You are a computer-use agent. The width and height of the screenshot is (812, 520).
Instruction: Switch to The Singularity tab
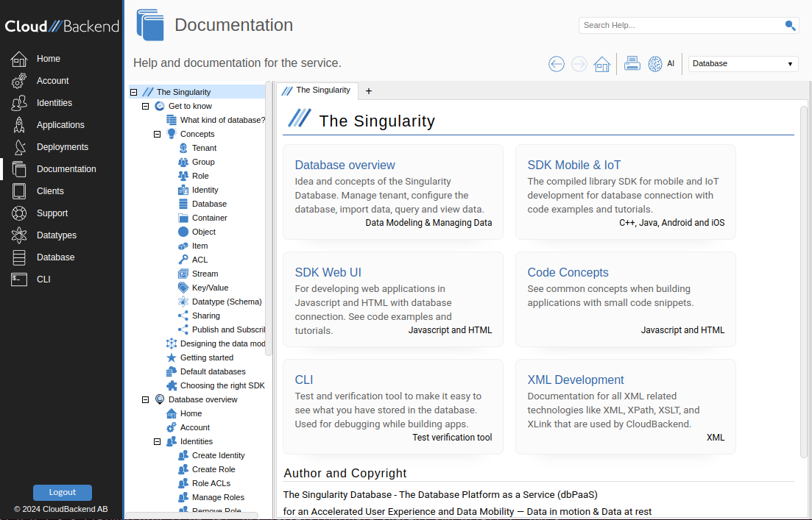coord(317,90)
